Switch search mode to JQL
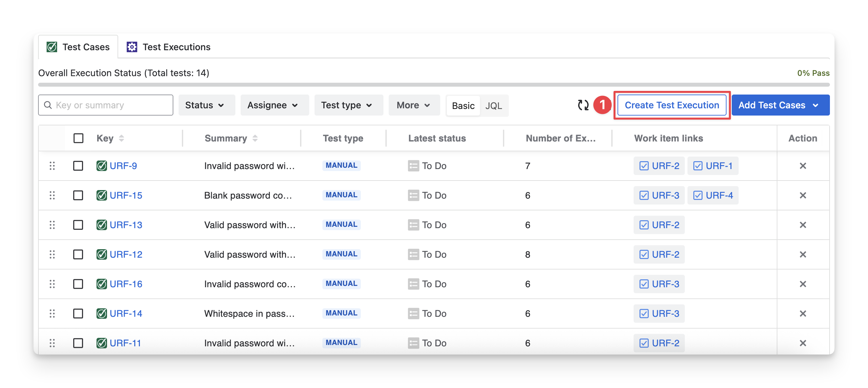Viewport: 868px width, 388px height. point(493,106)
